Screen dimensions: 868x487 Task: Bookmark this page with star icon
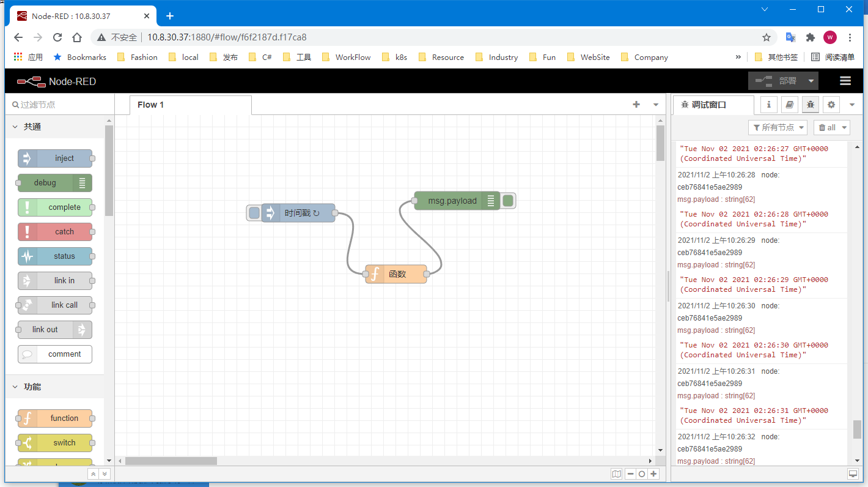(767, 37)
